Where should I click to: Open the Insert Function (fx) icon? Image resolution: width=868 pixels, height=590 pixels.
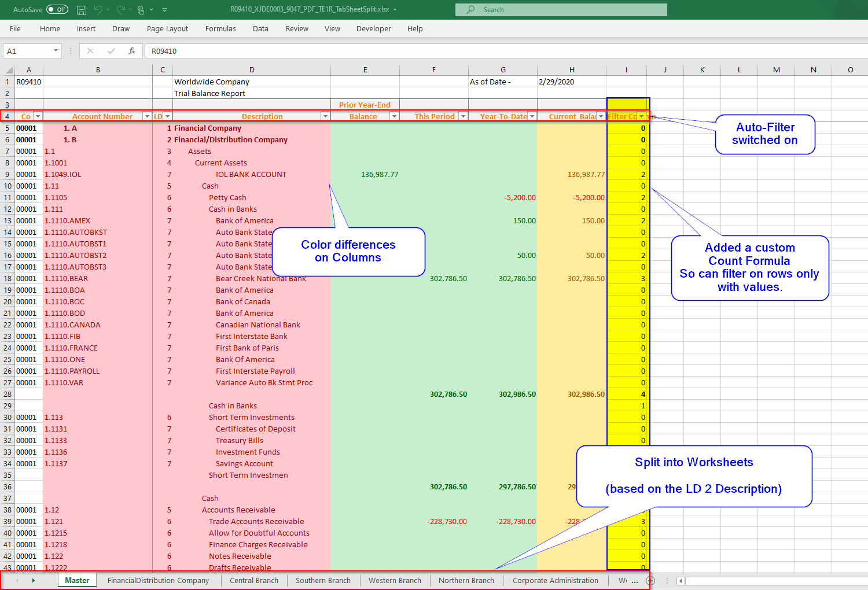[131, 51]
